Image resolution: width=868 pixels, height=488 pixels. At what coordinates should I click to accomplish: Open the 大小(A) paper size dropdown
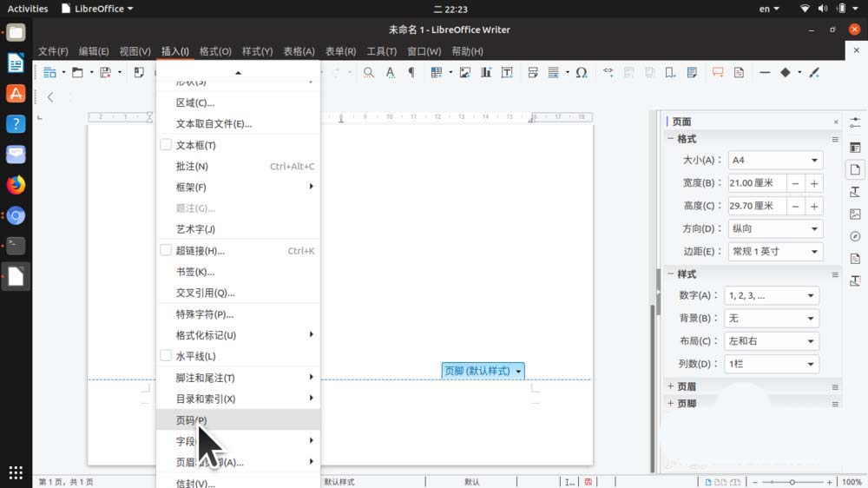[x=773, y=160]
